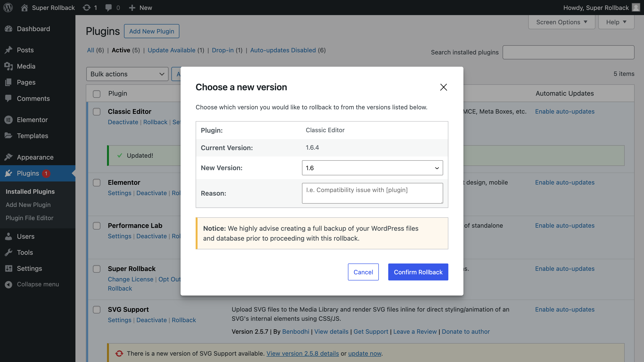Tick the Super Rollback plugin checkbox
Viewport: 644px width, 362px height.
click(97, 269)
